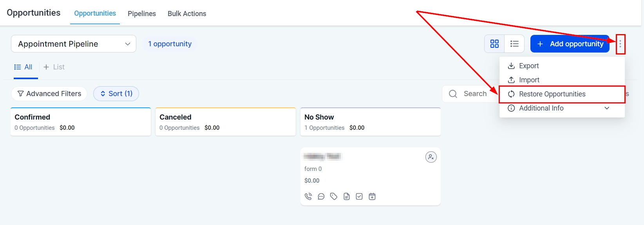644x225 pixels.
Task: Open the Appointment Pipeline dropdown
Action: click(x=74, y=44)
